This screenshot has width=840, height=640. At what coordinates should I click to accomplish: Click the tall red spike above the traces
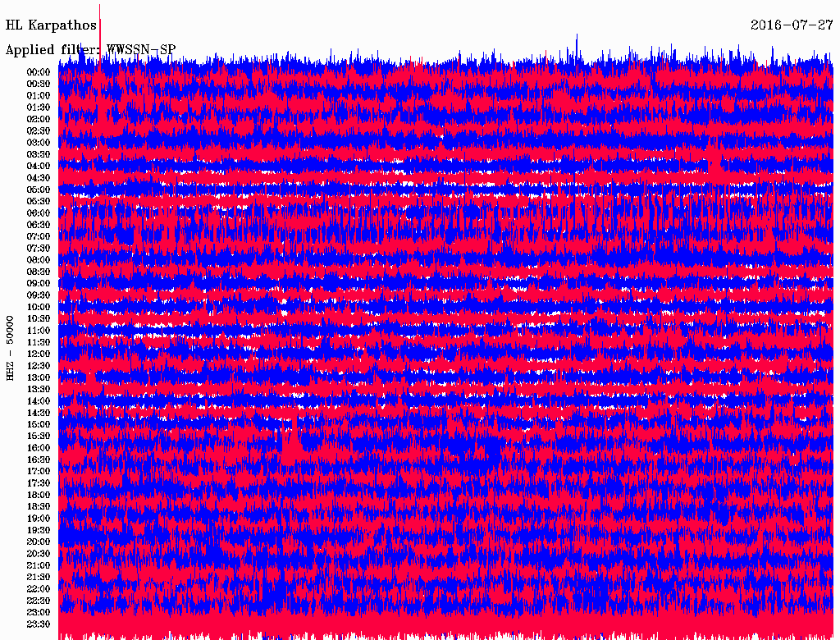coord(100,37)
